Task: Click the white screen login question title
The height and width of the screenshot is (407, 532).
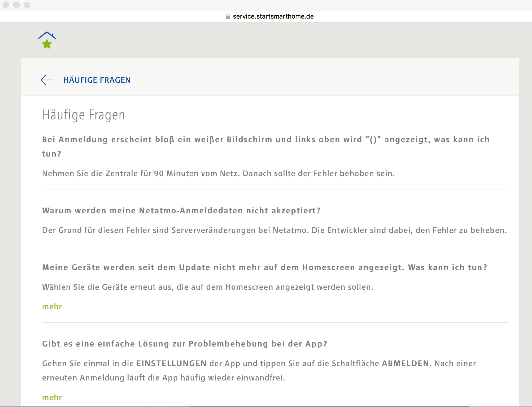Action: 266,140
